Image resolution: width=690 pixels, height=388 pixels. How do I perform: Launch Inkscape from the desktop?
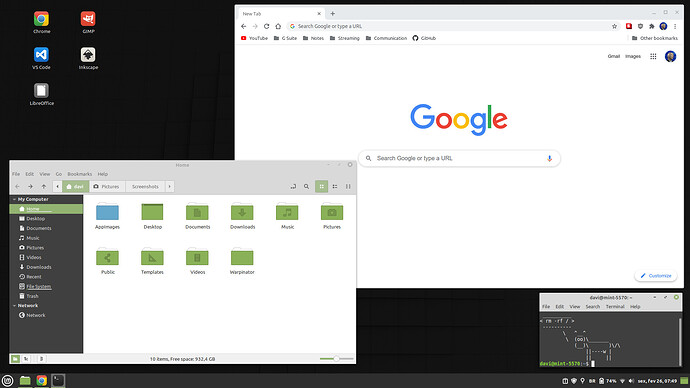88,55
